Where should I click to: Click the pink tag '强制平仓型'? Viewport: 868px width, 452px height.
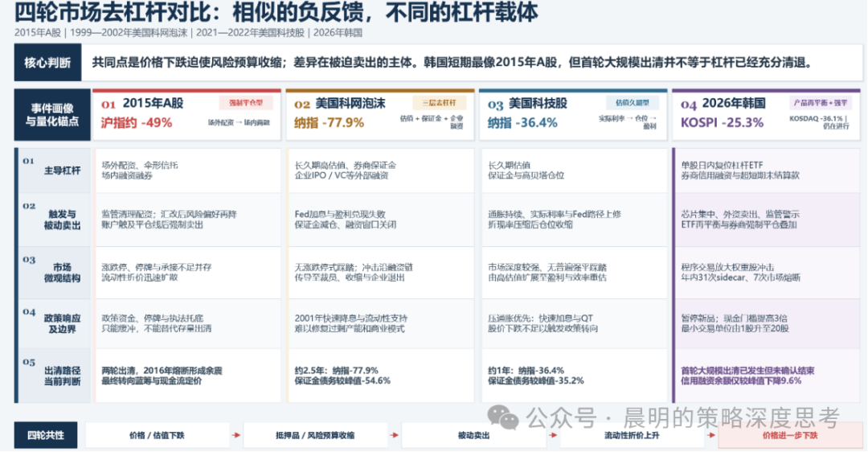(246, 102)
